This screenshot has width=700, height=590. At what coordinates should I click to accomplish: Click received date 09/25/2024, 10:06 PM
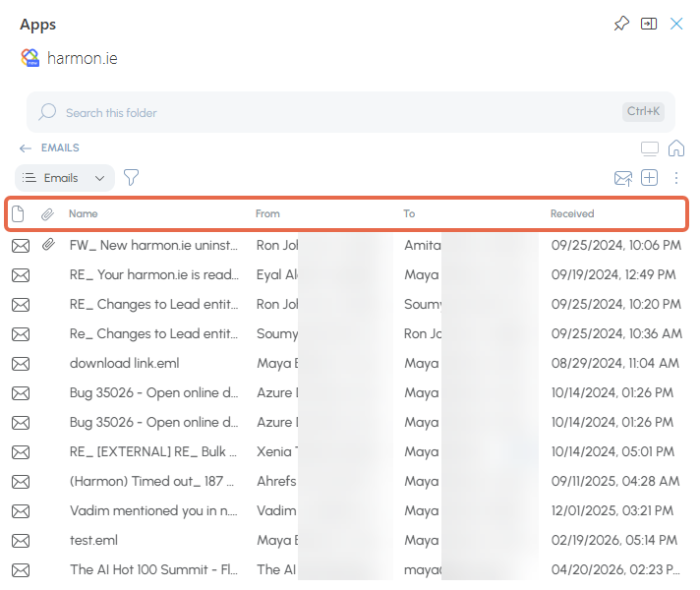(x=616, y=245)
